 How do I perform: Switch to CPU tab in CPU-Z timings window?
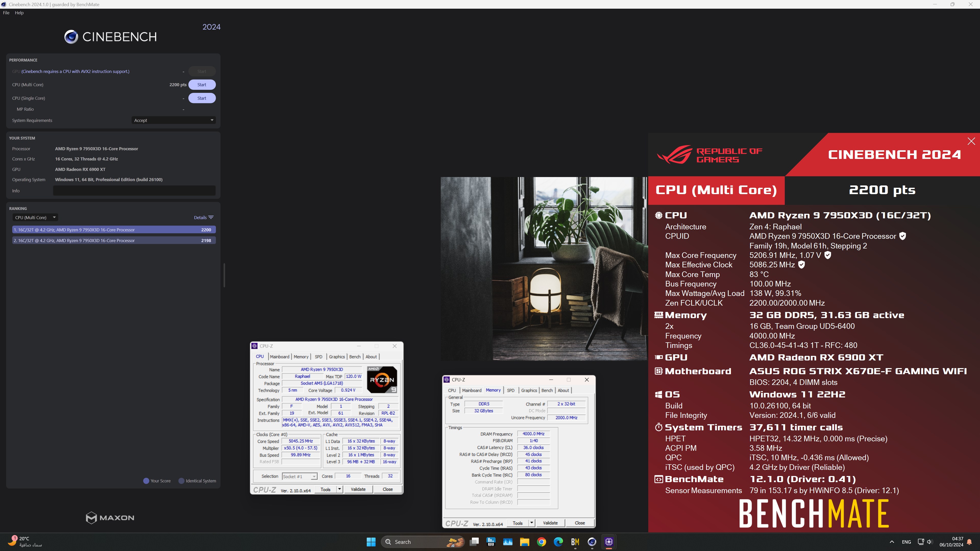[452, 390]
